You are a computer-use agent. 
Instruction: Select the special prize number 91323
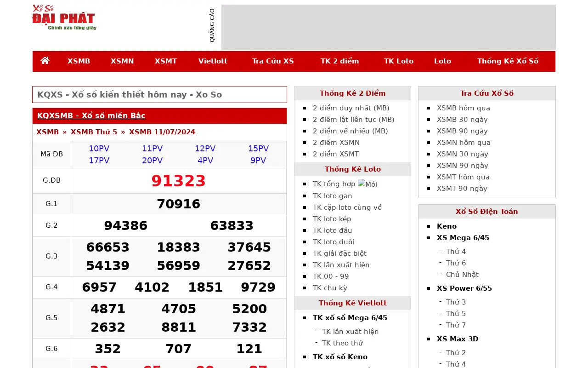[x=178, y=181]
